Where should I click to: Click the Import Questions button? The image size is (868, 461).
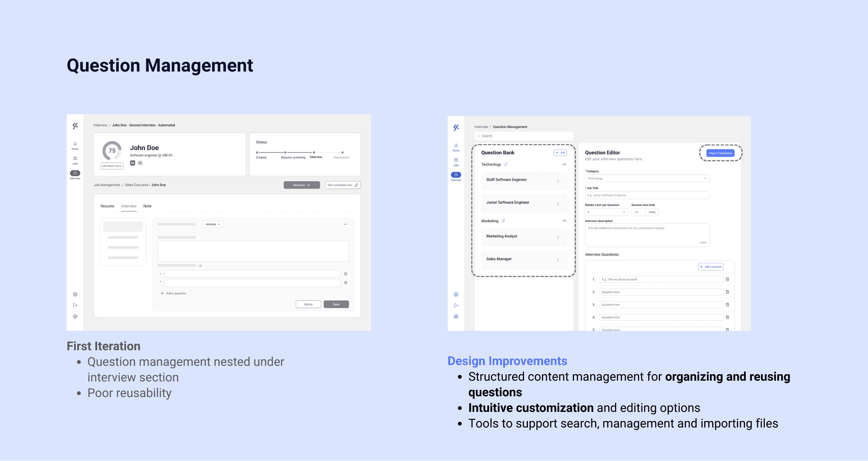tap(720, 153)
